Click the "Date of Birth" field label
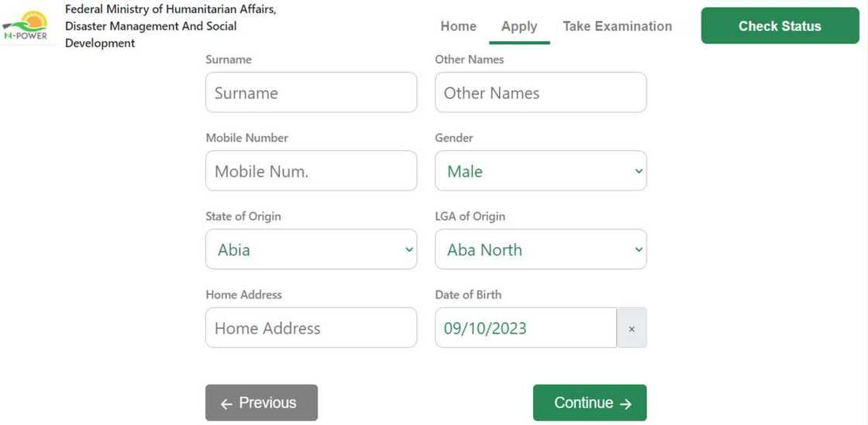Screen dimensions: 868x425 [468, 295]
